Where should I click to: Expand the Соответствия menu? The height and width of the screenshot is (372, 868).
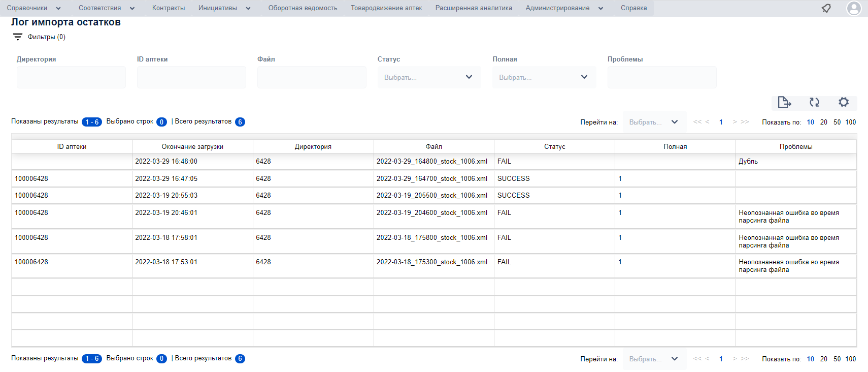click(x=107, y=8)
